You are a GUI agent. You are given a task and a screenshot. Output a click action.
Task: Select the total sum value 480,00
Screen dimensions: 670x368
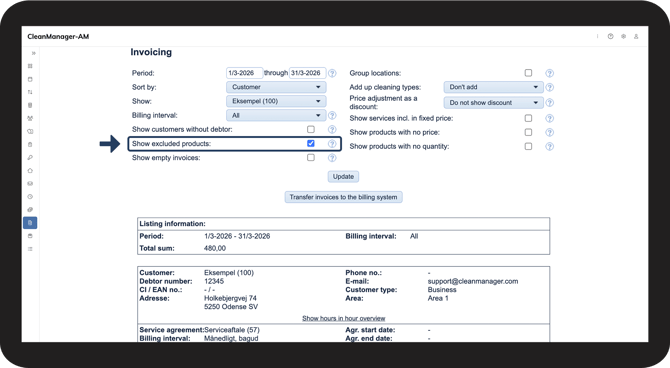point(215,248)
